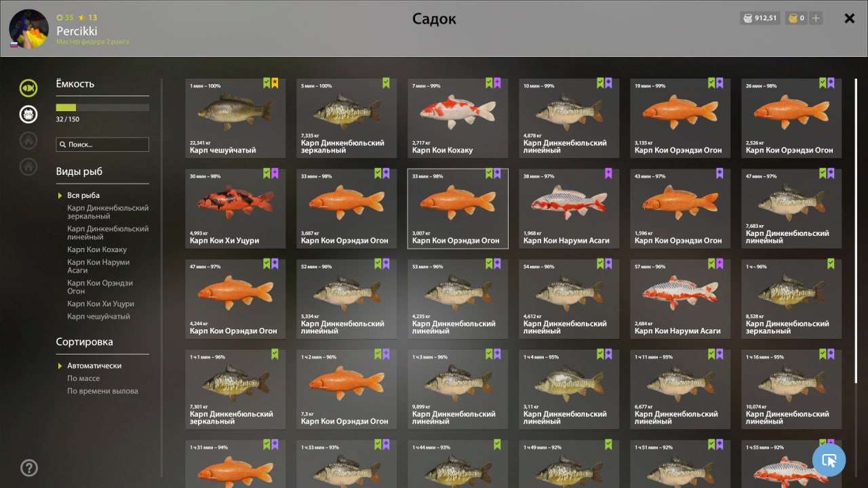This screenshot has height=488, width=868.
Task: Toggle green bookmark on Карп чешуйчатый card
Action: [x=267, y=83]
